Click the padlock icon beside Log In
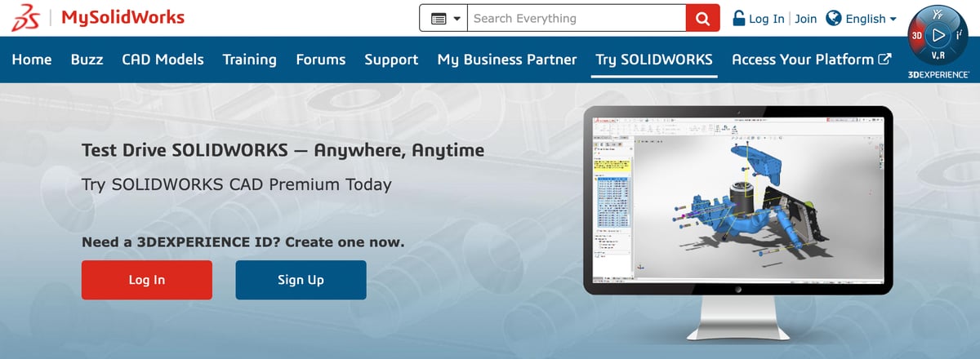The height and width of the screenshot is (359, 980). [x=738, y=18]
